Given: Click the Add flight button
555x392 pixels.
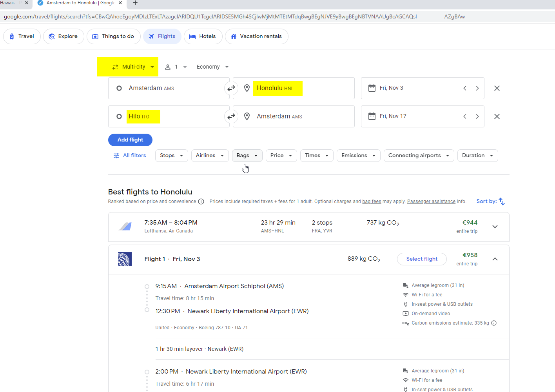Looking at the screenshot, I should click(130, 140).
